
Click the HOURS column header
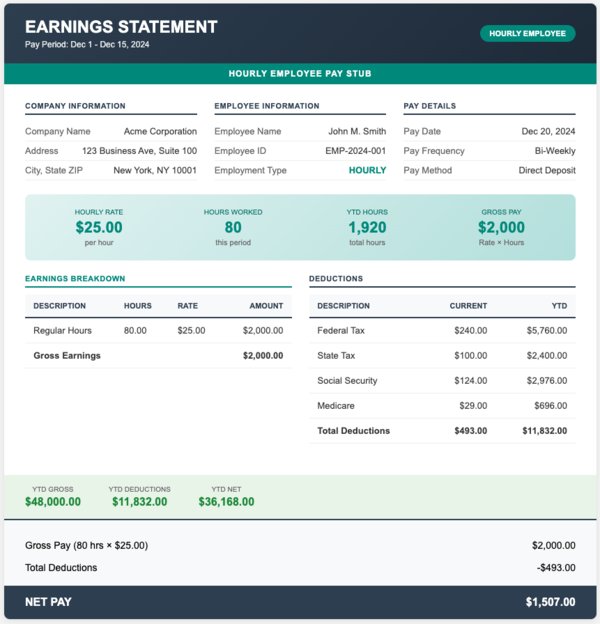pos(138,306)
